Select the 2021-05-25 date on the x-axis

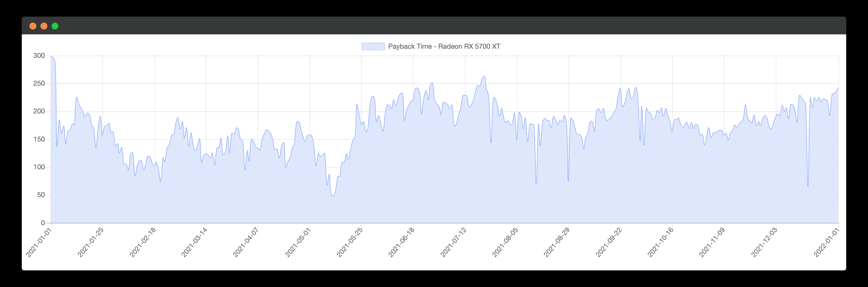click(x=350, y=242)
